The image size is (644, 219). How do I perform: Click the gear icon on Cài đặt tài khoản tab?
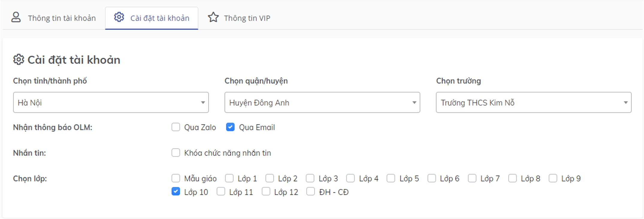(x=119, y=17)
